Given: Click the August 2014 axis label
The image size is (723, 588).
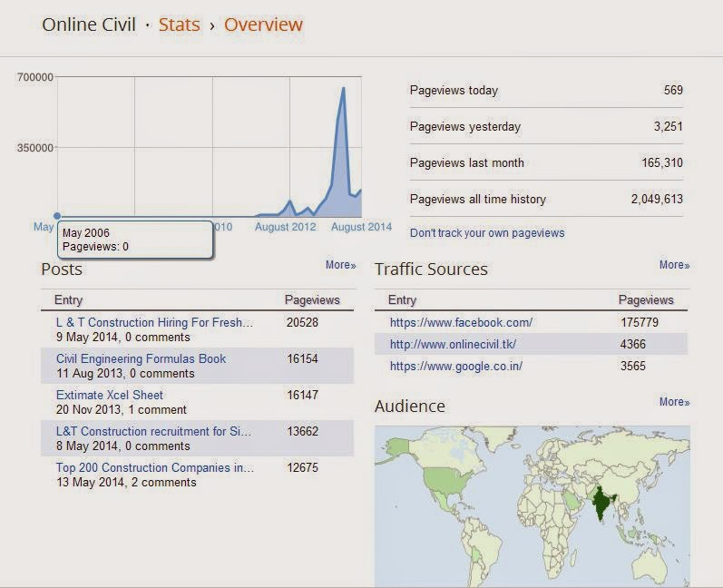Looking at the screenshot, I should click(361, 227).
